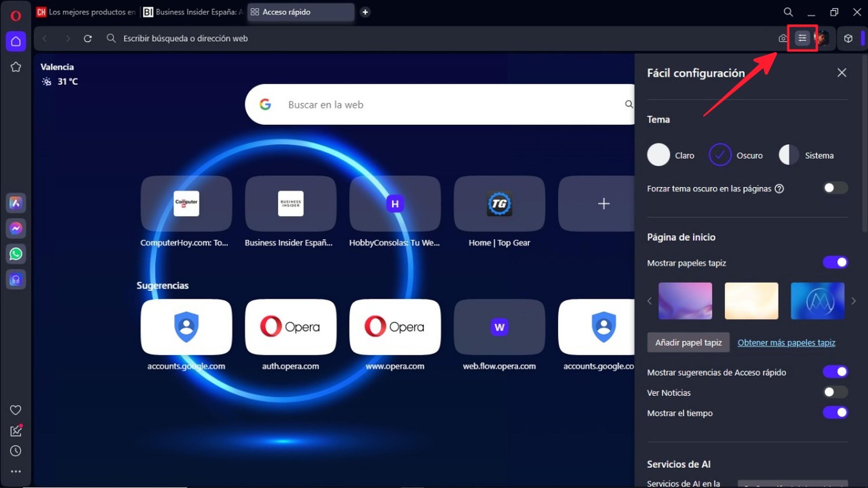The height and width of the screenshot is (488, 868).
Task: Click Añadir papel tapiz button
Action: coord(688,342)
